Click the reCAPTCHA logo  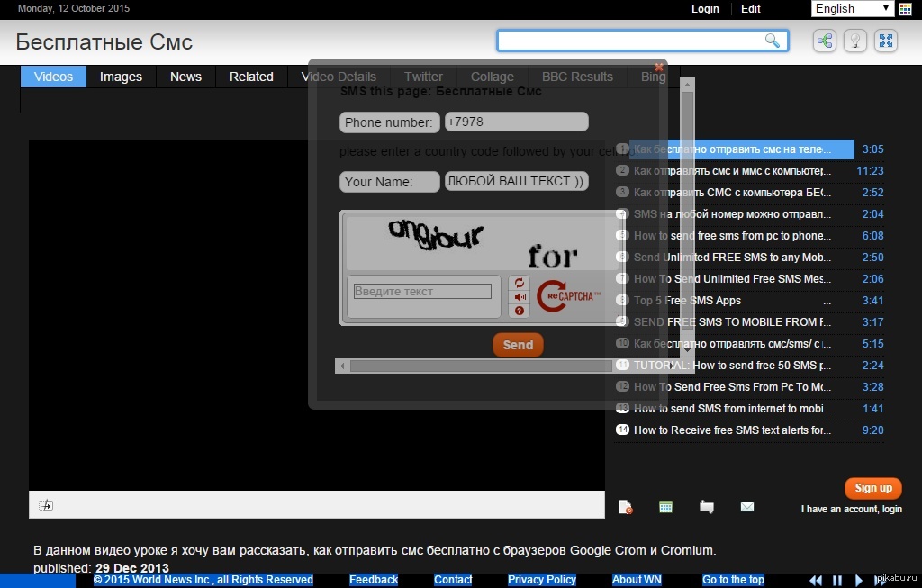pyautogui.click(x=568, y=295)
